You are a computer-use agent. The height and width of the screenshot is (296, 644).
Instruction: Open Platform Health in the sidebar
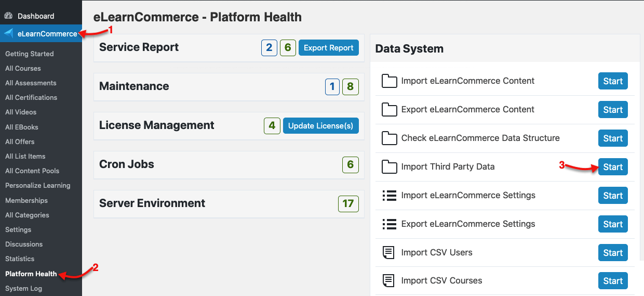tap(31, 274)
